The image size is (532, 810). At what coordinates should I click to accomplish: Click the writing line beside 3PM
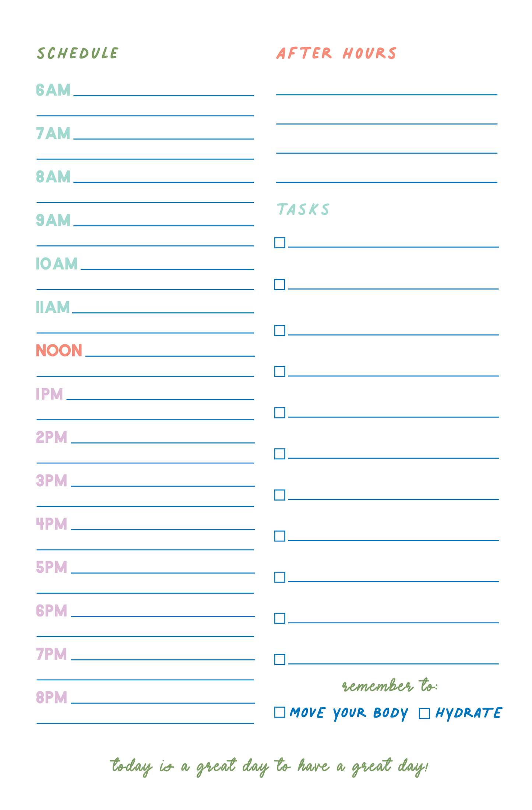point(162,485)
